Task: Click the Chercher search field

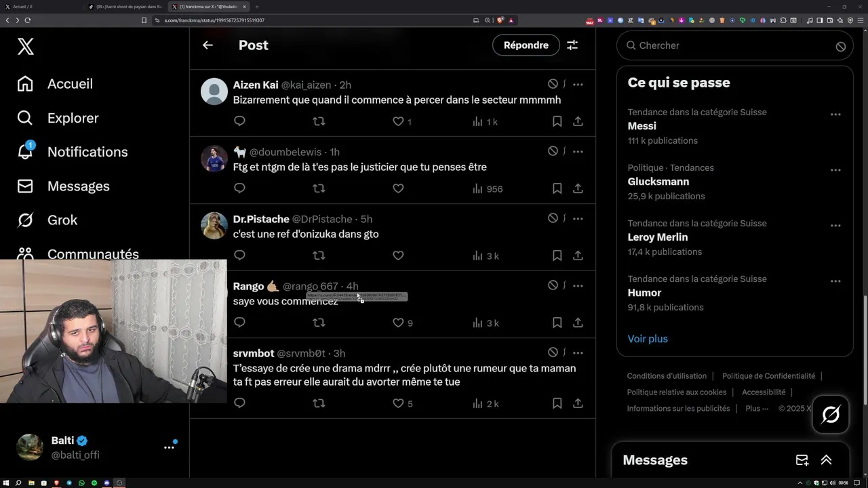Action: [734, 45]
